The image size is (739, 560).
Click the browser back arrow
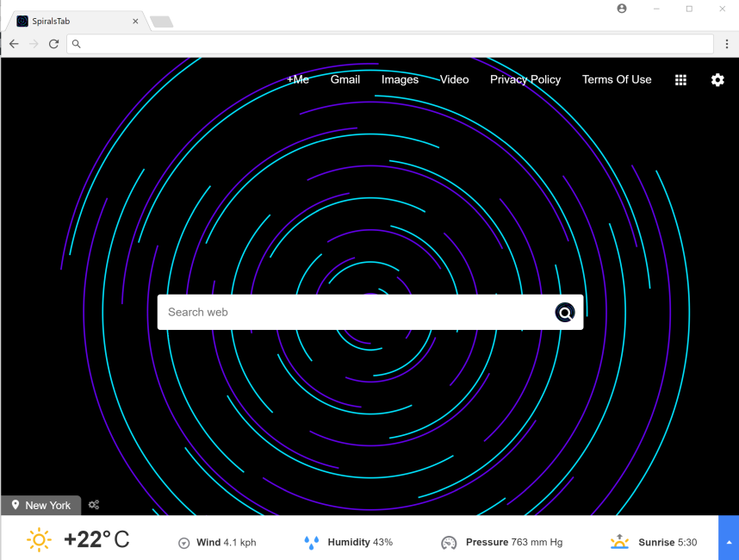pyautogui.click(x=14, y=44)
